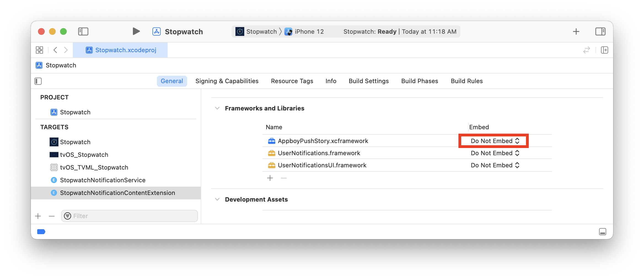The image size is (644, 280).
Task: Add editor on right split icon
Action: coord(604,50)
